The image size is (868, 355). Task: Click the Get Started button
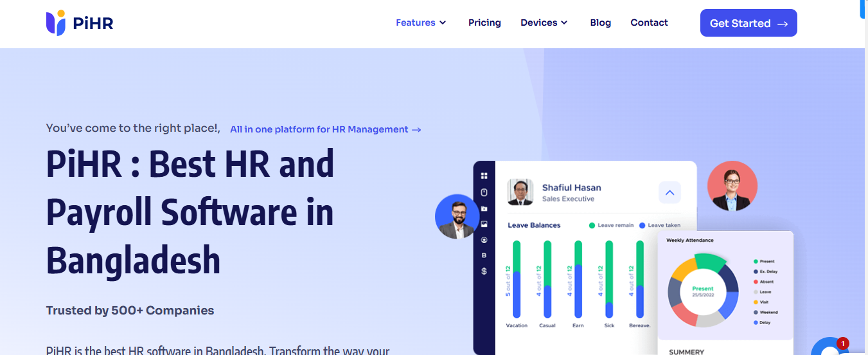[748, 23]
